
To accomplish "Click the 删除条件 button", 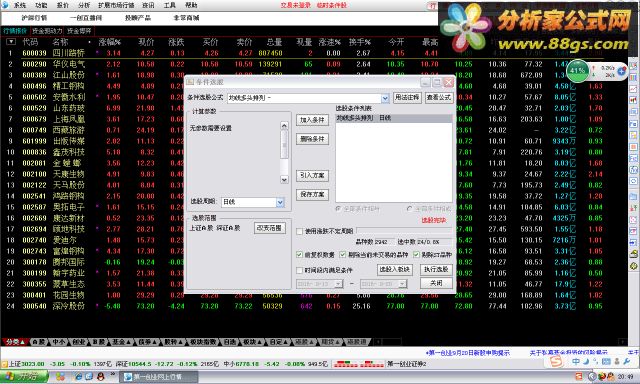I will click(312, 139).
